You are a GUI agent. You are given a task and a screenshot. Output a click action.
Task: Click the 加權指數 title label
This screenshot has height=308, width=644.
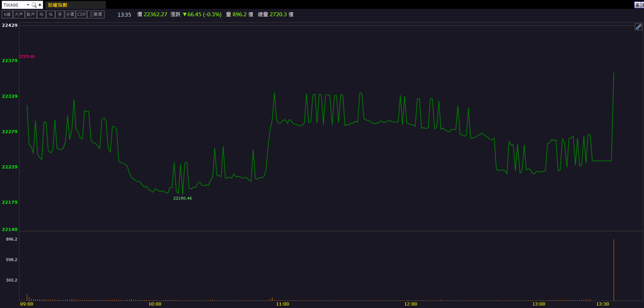pyautogui.click(x=58, y=5)
